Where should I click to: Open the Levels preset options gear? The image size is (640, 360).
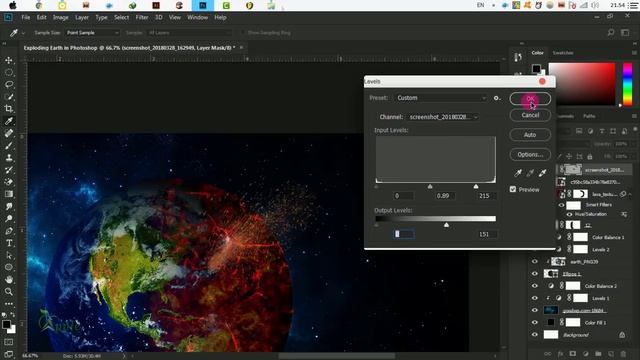(x=497, y=98)
